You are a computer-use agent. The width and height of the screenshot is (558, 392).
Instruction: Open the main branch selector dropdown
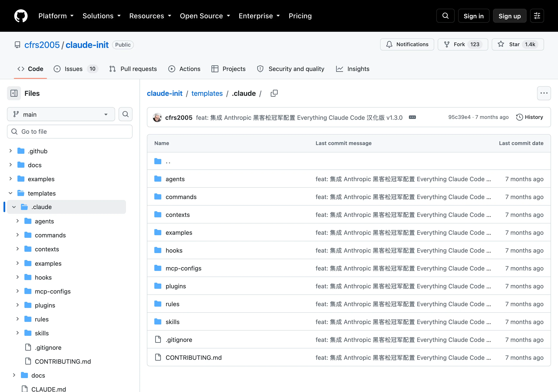(61, 114)
